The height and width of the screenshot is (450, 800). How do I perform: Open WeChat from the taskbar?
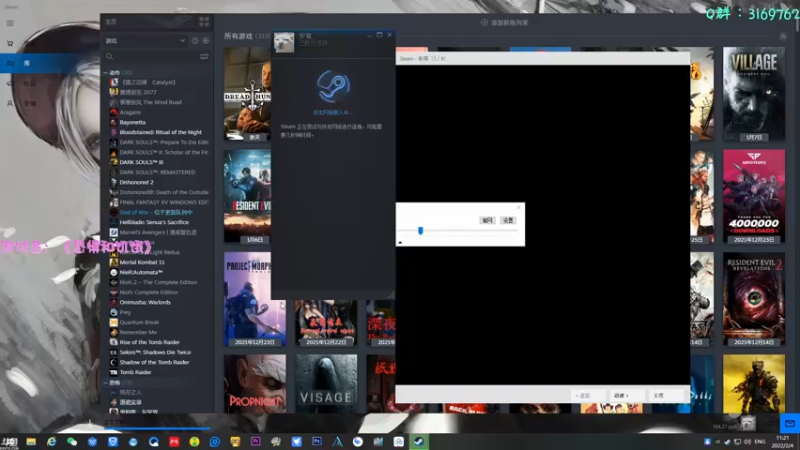click(72, 442)
